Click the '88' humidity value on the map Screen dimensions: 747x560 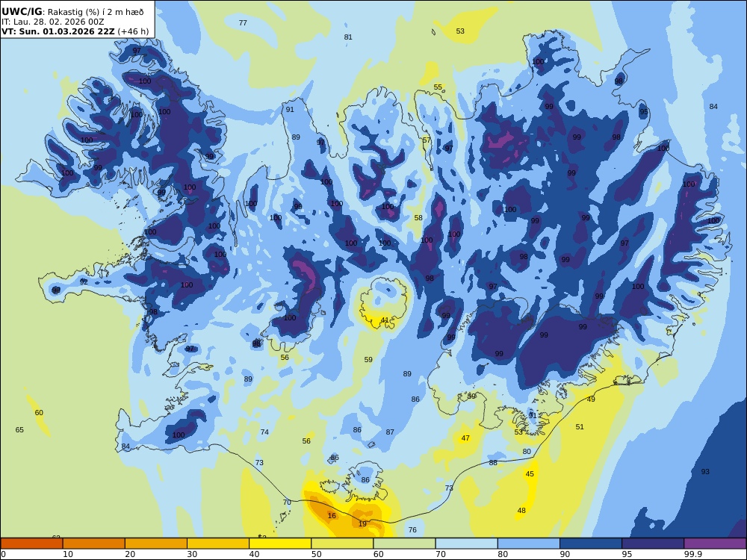click(493, 462)
